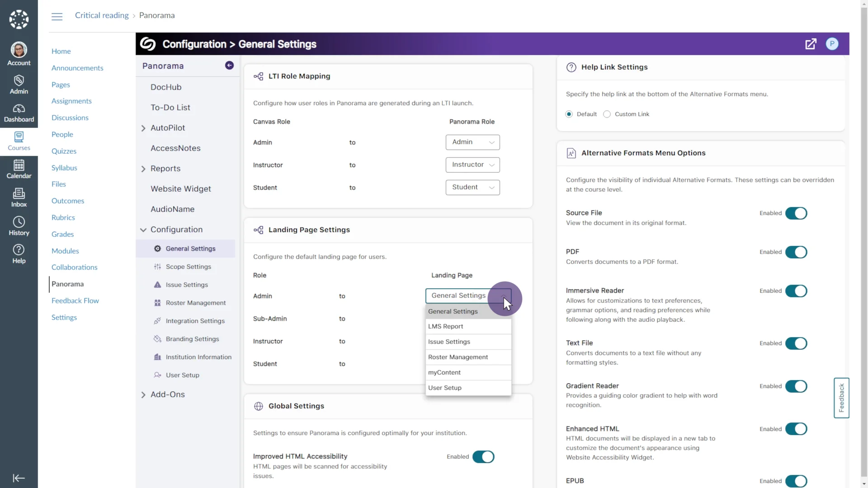Click the Roster Management people icon
Screen dimensions: 868x488
157,303
